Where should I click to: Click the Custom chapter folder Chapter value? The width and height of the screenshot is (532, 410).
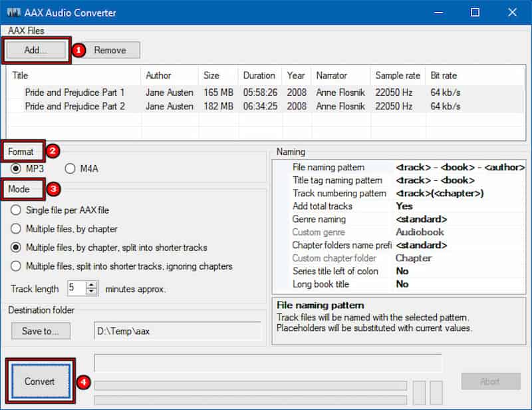click(x=460, y=258)
